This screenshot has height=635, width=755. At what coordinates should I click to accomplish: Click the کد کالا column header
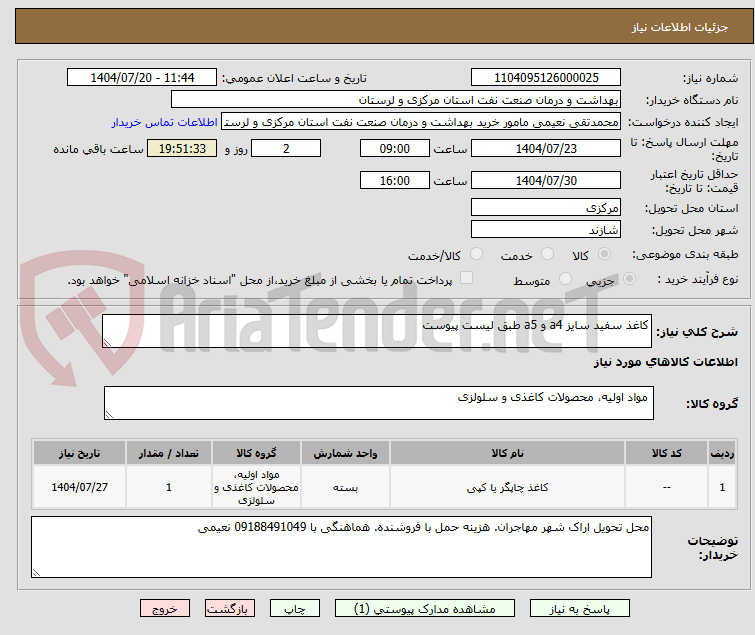[x=666, y=453]
